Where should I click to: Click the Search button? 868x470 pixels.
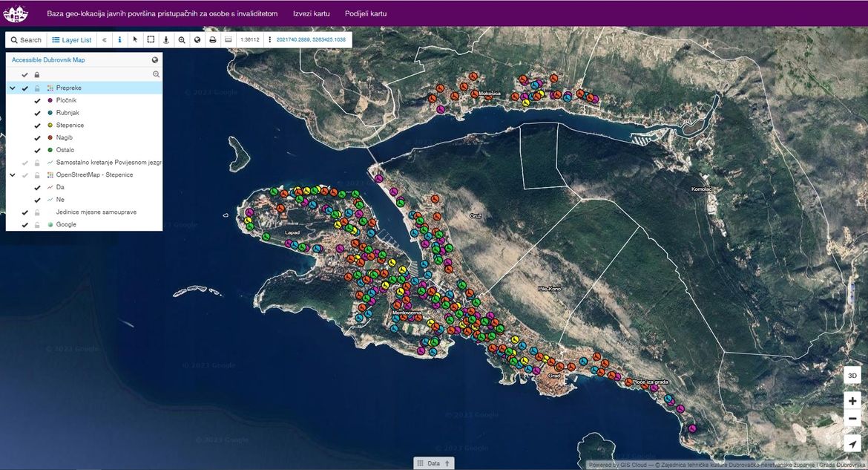pyautogui.click(x=26, y=40)
